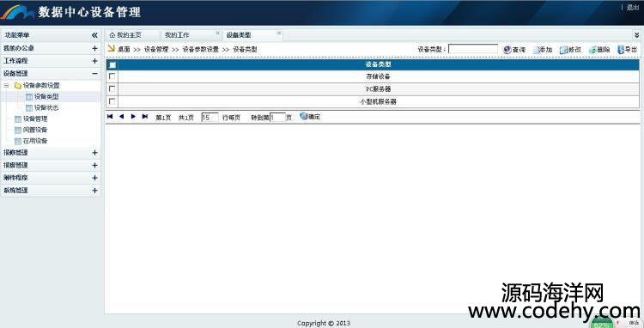The width and height of the screenshot is (644, 328).
Task: Click the 导出 export icon
Action: pyautogui.click(x=621, y=50)
